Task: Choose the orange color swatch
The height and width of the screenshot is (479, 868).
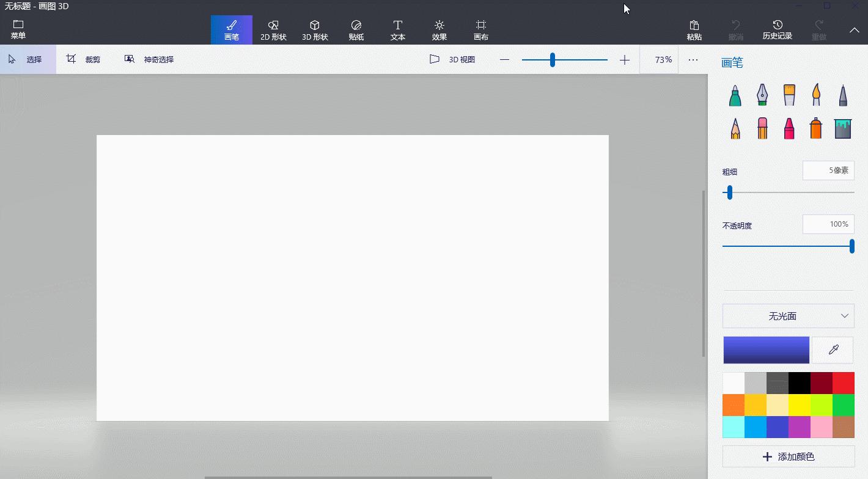Action: pyautogui.click(x=734, y=405)
